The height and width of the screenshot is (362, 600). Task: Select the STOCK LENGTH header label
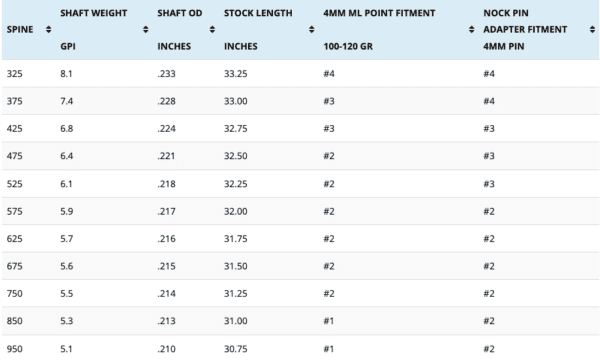(x=258, y=13)
